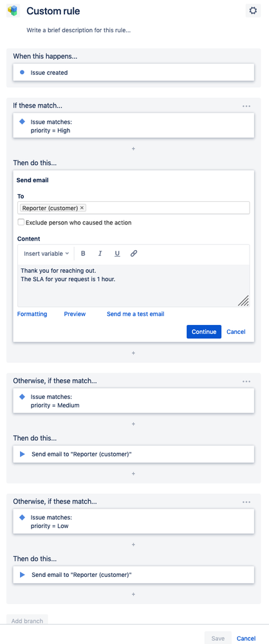This screenshot has width=269, height=644.
Task: Click play icon of Medium branch email action
Action: click(x=23, y=454)
